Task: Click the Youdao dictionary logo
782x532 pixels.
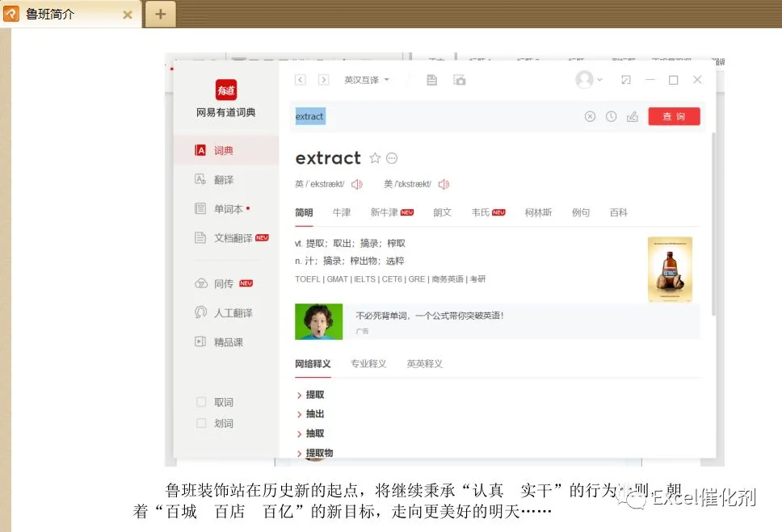Action: tap(226, 90)
